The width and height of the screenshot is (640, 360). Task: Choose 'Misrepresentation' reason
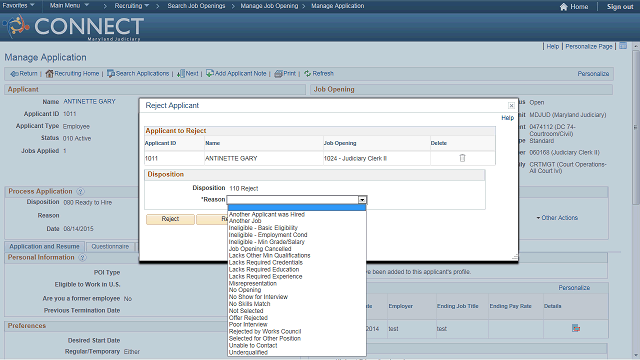253,283
